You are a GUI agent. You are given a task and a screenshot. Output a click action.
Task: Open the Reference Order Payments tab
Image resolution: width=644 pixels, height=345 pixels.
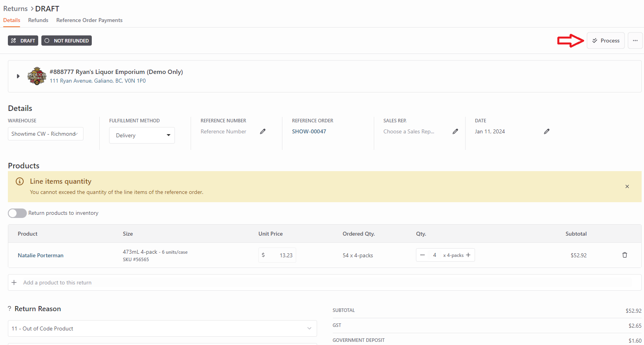tap(89, 20)
